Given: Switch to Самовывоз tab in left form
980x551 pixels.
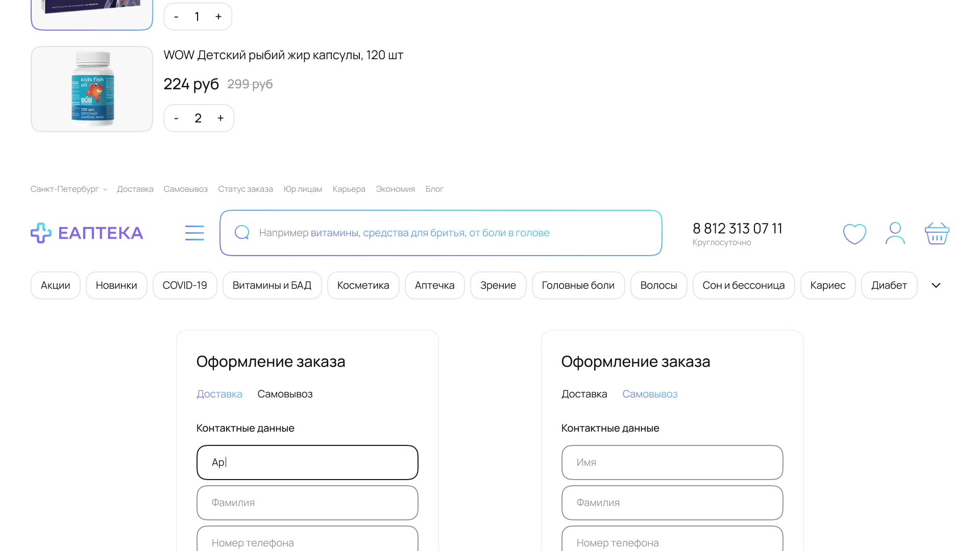Looking at the screenshot, I should point(285,394).
